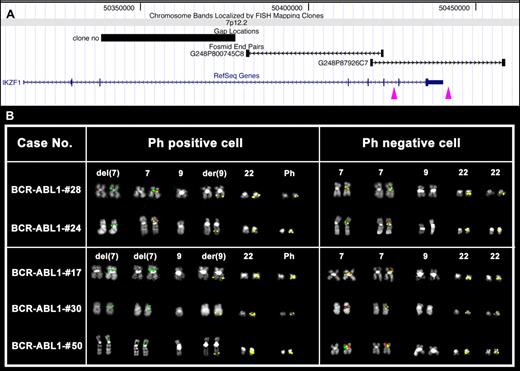Select the BCR-ABL1-#50 row label
This screenshot has height=371, width=520.
[47, 346]
